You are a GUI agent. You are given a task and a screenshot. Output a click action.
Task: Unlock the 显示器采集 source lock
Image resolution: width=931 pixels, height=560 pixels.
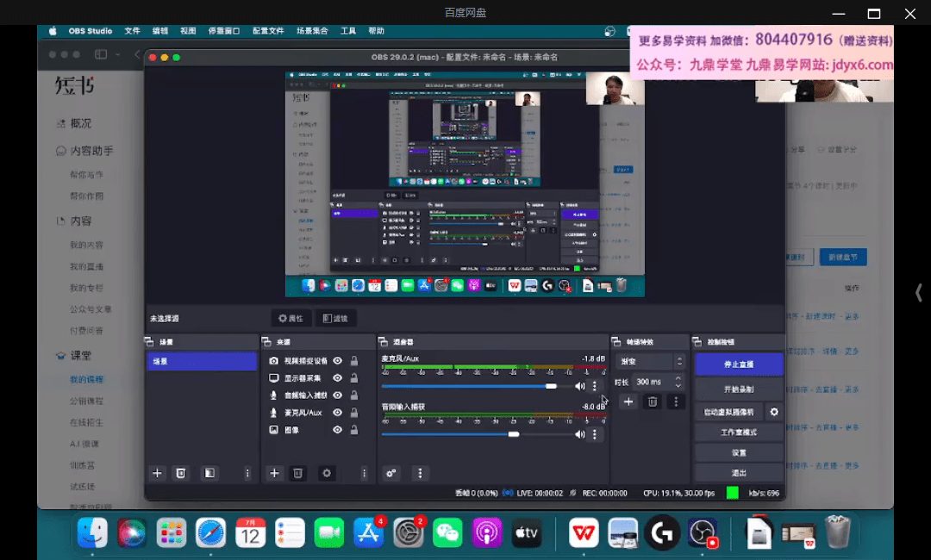(x=354, y=378)
